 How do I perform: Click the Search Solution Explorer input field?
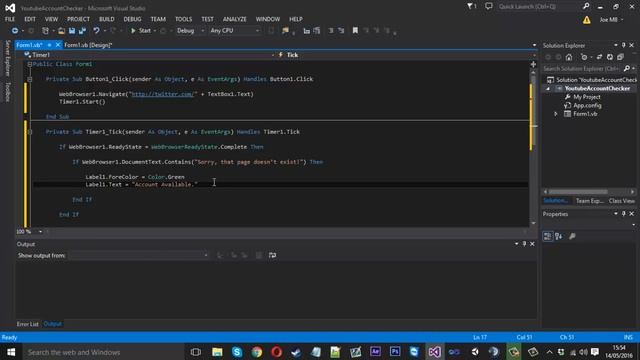point(582,69)
